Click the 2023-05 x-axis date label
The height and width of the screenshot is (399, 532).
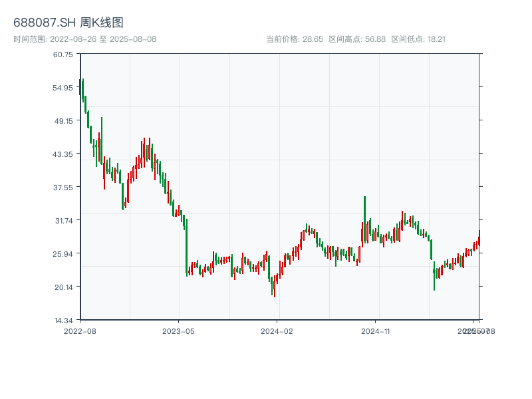(x=179, y=331)
